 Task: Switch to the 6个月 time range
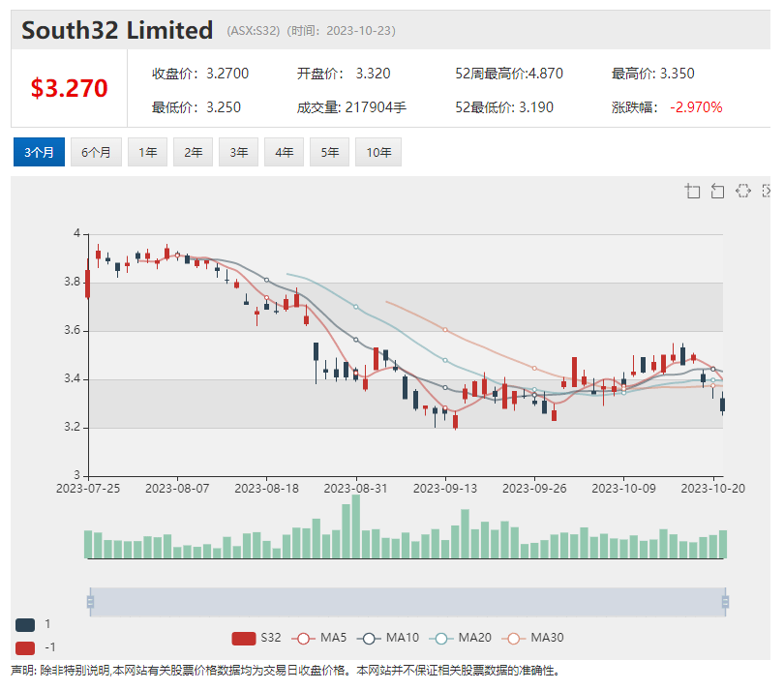coord(96,152)
